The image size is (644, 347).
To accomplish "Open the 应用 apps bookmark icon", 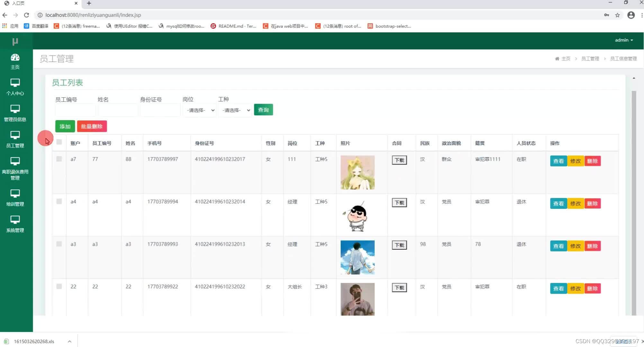I will 10,26.
